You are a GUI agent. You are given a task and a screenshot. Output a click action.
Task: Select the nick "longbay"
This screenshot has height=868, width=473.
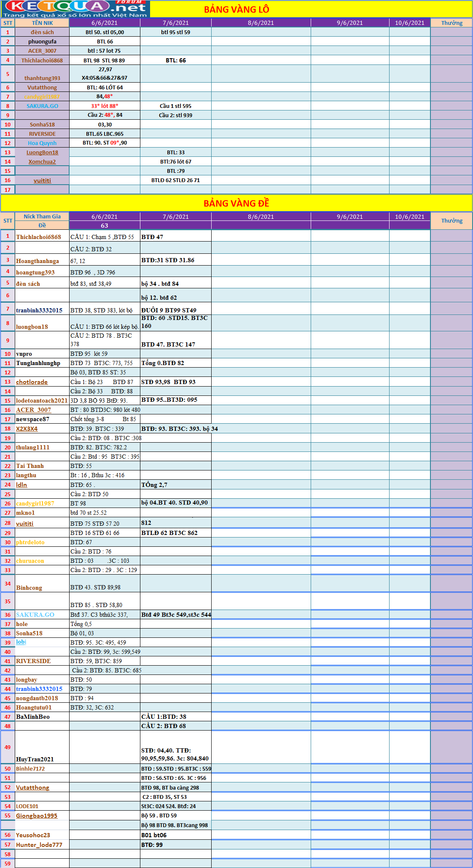coord(27,680)
